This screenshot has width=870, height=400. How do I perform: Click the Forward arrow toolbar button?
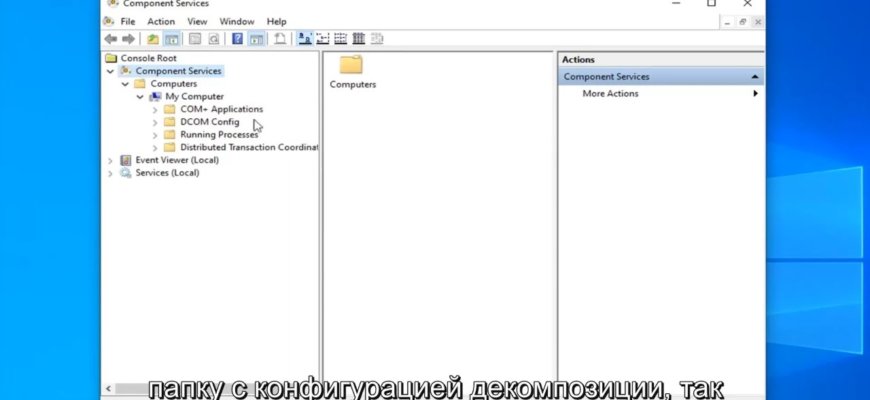tap(128, 39)
